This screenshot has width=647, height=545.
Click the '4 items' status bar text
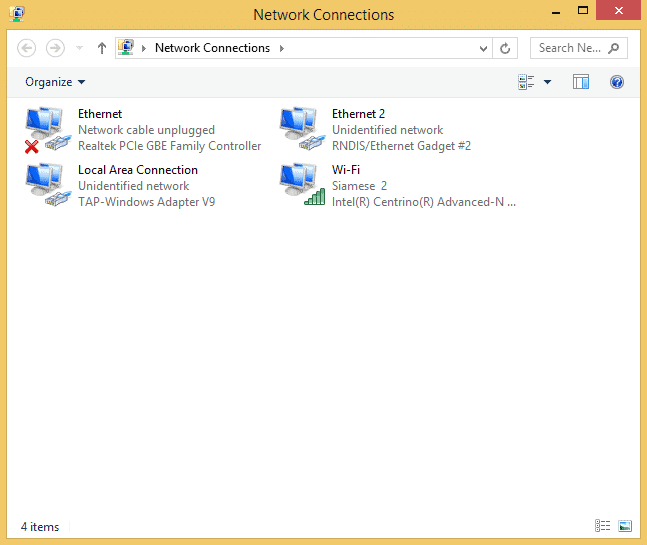[40, 527]
